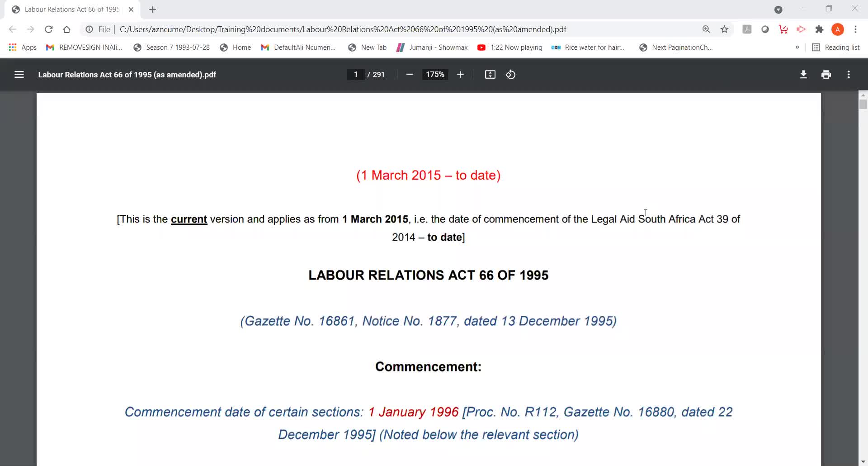Expand the hidden bookmarks chevron
The image size is (868, 466).
[x=797, y=47]
